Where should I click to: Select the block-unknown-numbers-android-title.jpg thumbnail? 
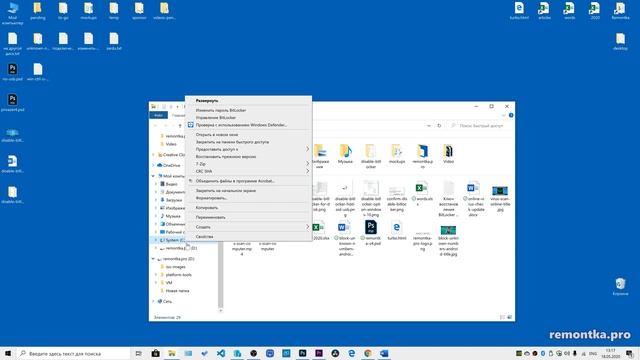pyautogui.click(x=448, y=241)
